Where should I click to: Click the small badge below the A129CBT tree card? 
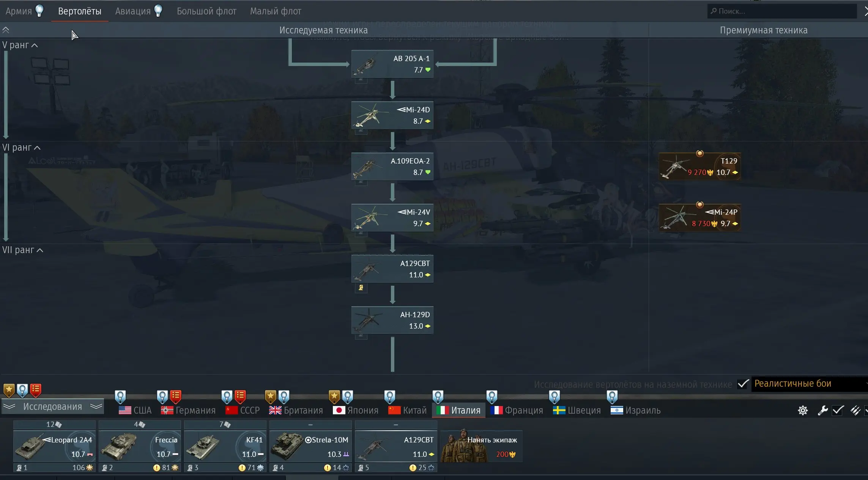point(361,288)
